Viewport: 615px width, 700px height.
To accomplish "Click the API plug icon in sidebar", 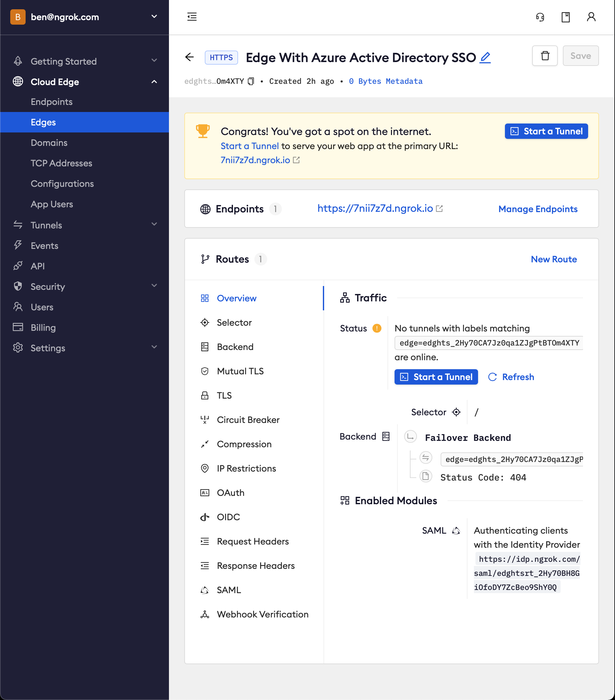I will (18, 266).
